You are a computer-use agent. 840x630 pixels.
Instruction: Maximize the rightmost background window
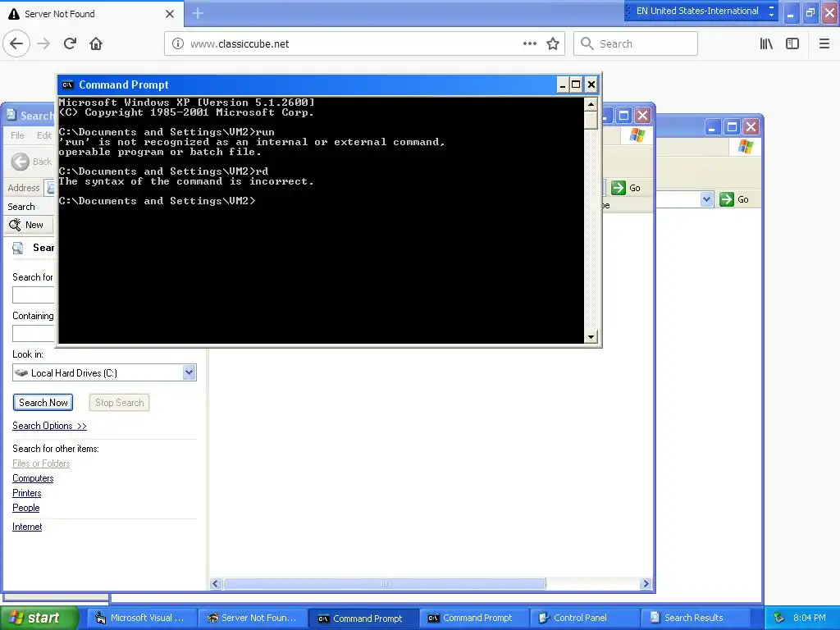[732, 127]
